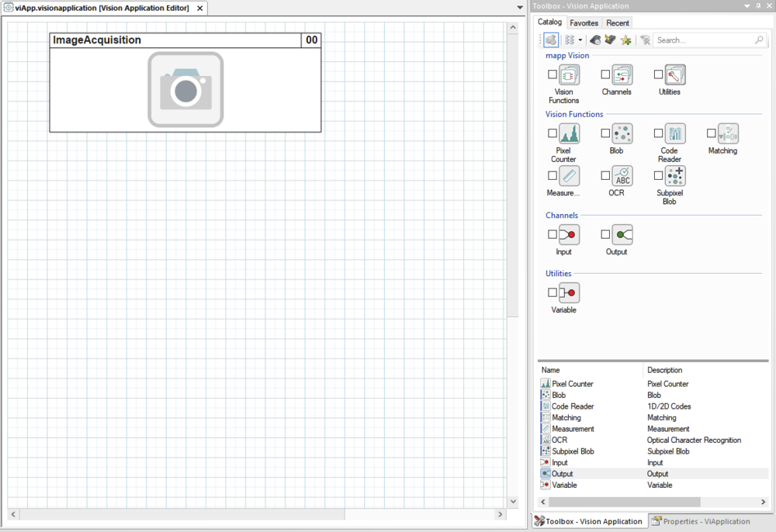Select the Code Reader function icon

[x=675, y=133]
